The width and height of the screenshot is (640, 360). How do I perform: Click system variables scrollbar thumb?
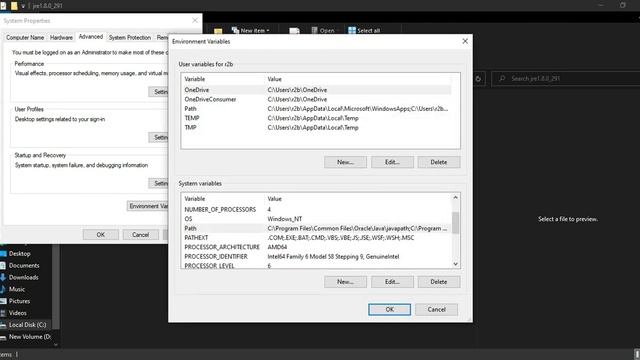point(456,222)
